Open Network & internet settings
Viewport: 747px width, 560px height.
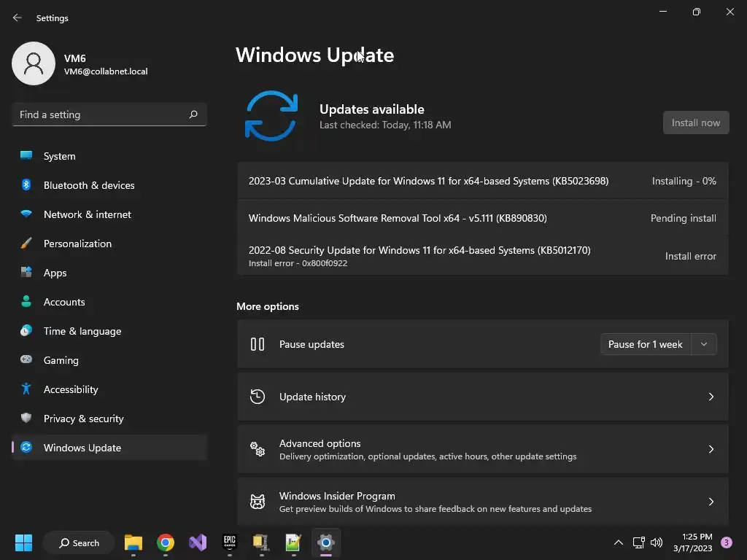tap(109, 214)
